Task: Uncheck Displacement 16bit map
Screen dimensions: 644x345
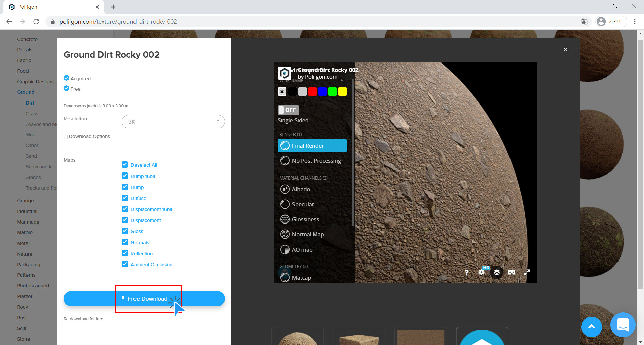Action: pyautogui.click(x=125, y=209)
